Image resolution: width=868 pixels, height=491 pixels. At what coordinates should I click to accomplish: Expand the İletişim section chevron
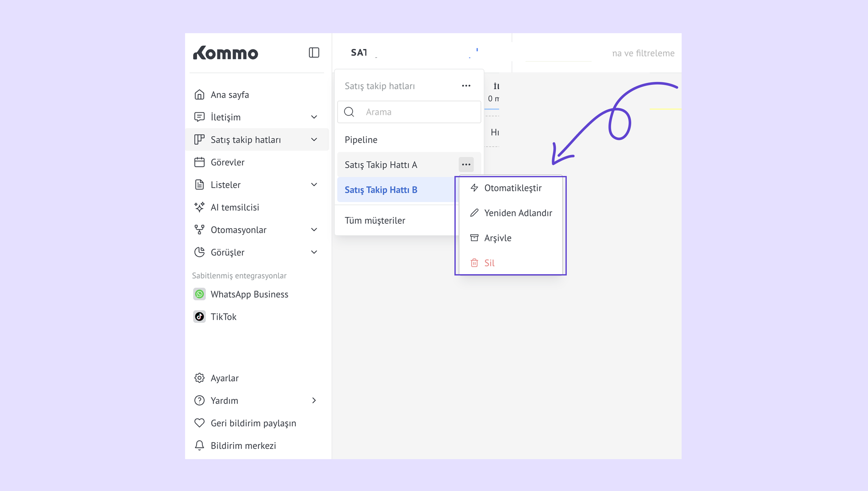tap(314, 117)
